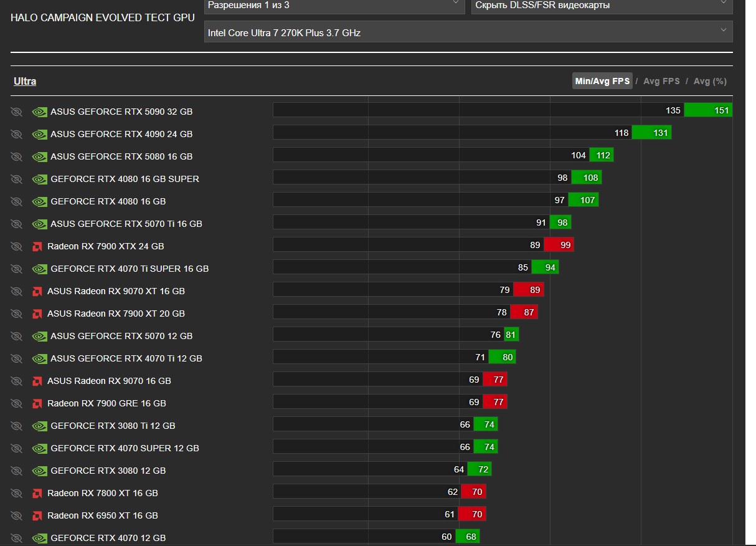Open the 'Скрыть DLSS/FSR видеокарты' dropdown
Screen dimensions: 756x546
[x=602, y=6]
